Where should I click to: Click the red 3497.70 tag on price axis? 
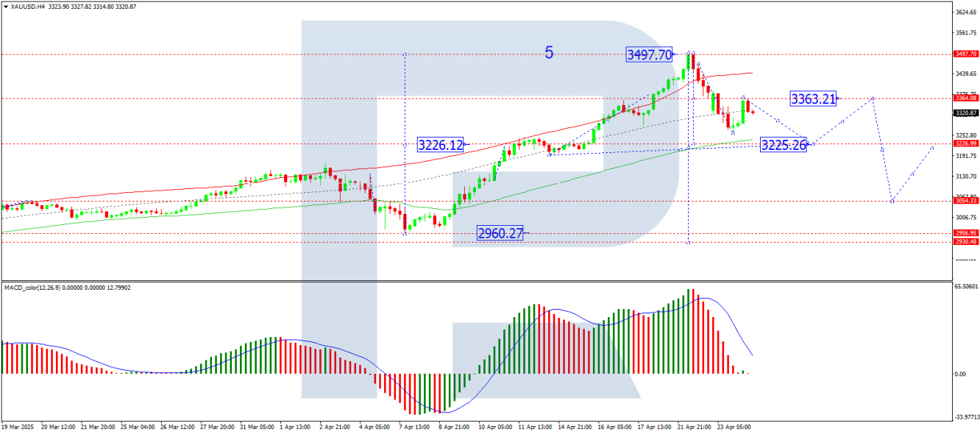pyautogui.click(x=965, y=54)
